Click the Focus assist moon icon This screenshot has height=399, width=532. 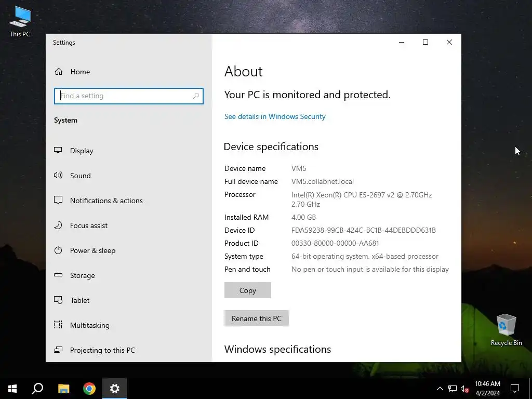58,225
